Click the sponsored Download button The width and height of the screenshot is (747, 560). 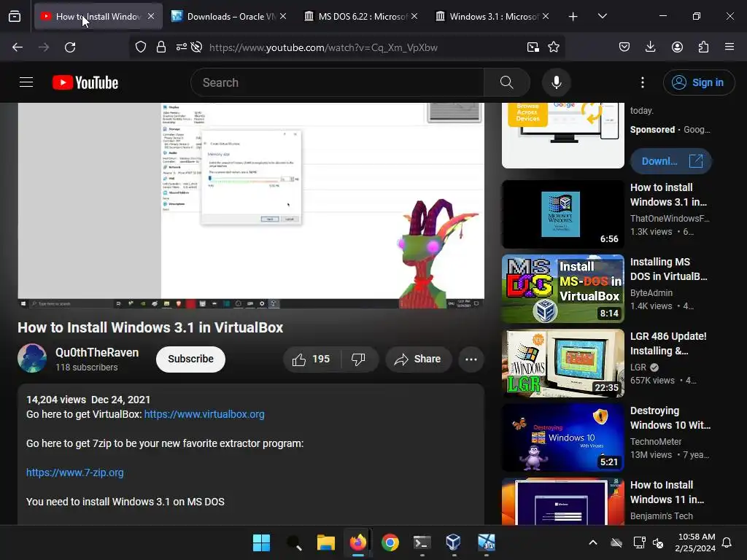[671, 161]
